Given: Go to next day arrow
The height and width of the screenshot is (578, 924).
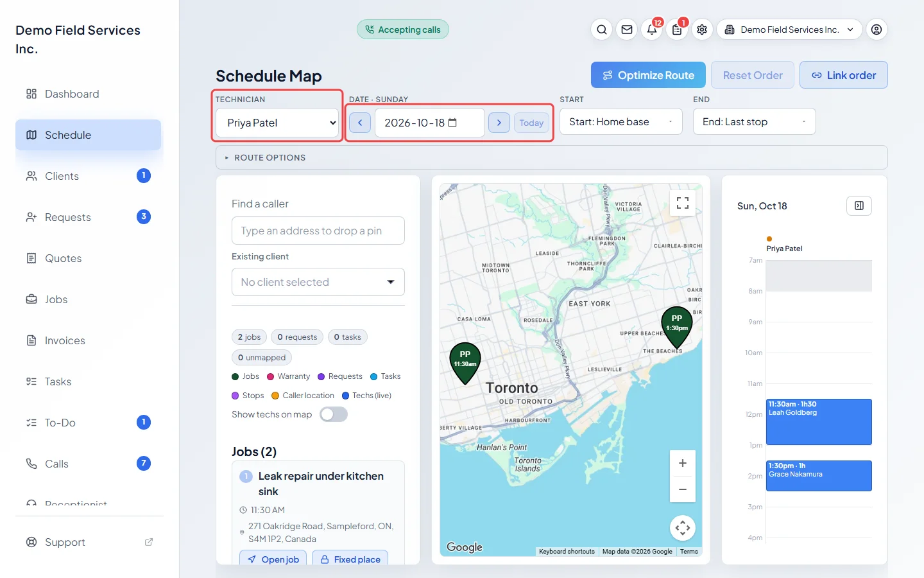Looking at the screenshot, I should (x=499, y=123).
